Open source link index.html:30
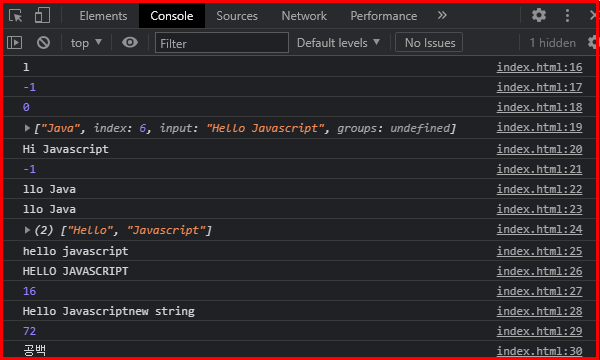This screenshot has height=360, width=600. pos(539,351)
